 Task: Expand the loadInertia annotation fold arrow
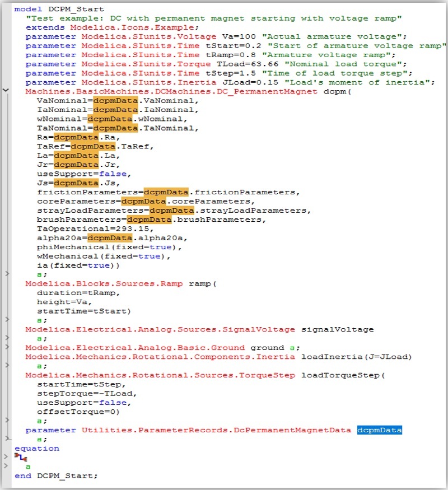(x=7, y=365)
